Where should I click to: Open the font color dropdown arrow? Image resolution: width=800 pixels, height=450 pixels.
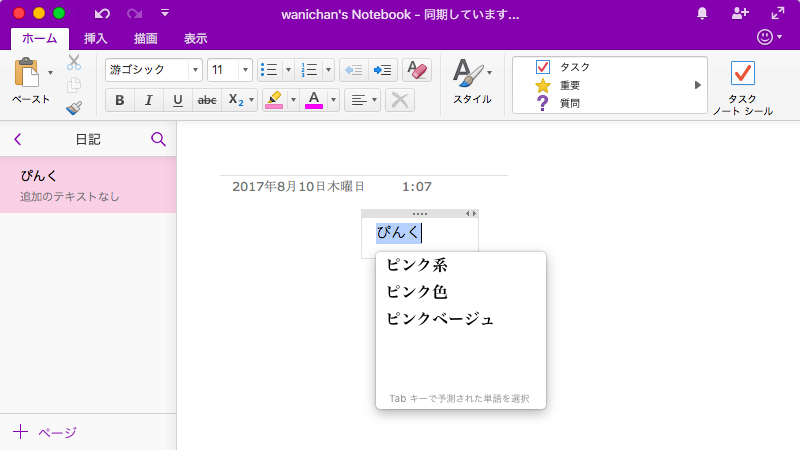pos(333,100)
